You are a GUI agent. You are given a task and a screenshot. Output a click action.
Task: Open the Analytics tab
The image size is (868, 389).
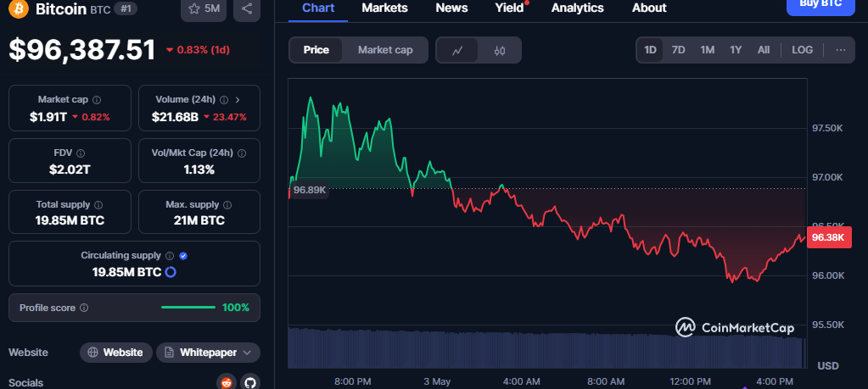(x=577, y=8)
